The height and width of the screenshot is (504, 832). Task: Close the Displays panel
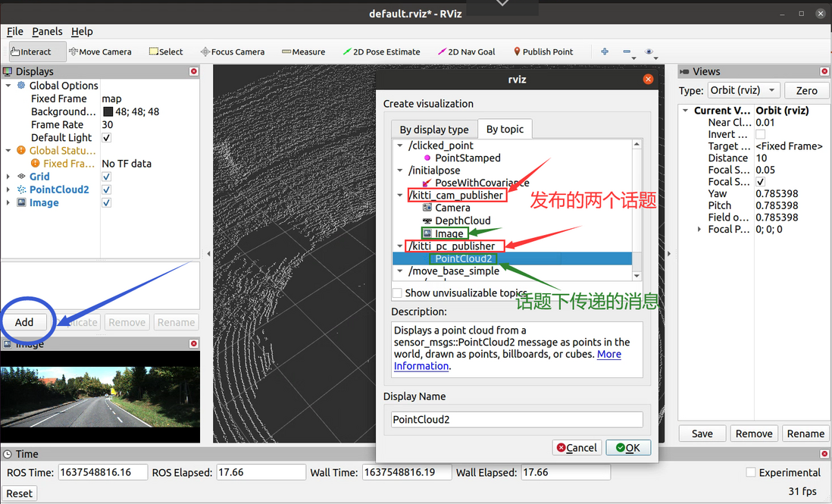[x=194, y=71]
